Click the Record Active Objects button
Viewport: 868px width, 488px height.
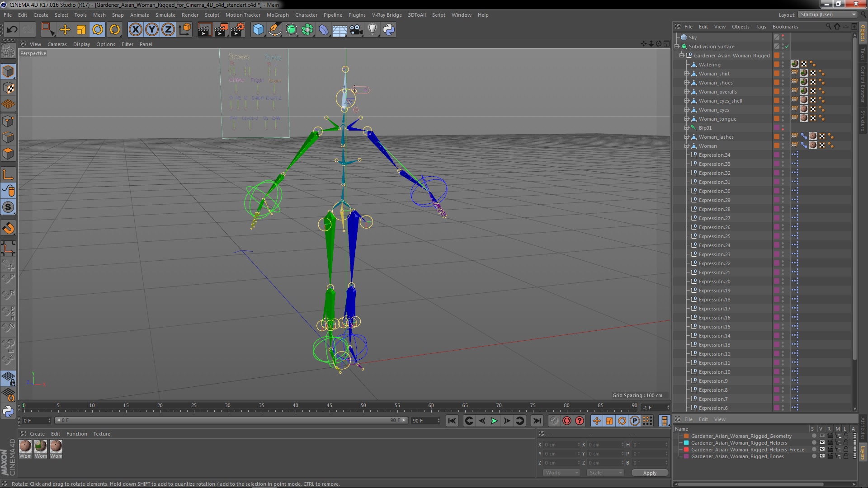click(x=554, y=421)
